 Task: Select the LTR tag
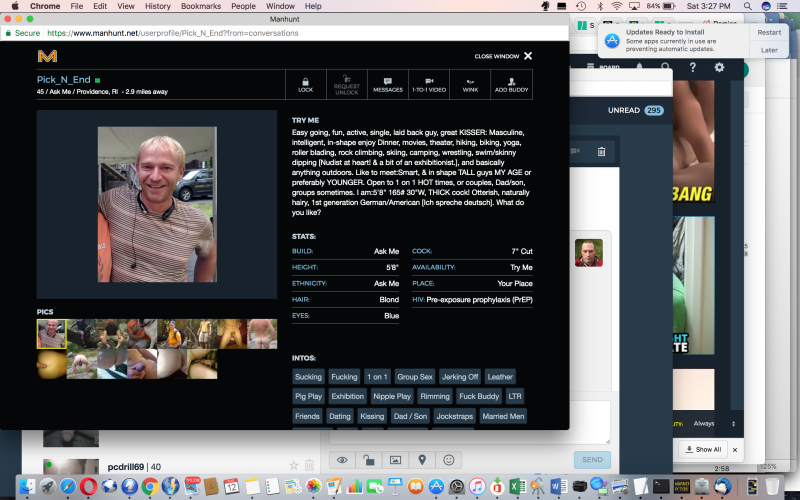515,396
